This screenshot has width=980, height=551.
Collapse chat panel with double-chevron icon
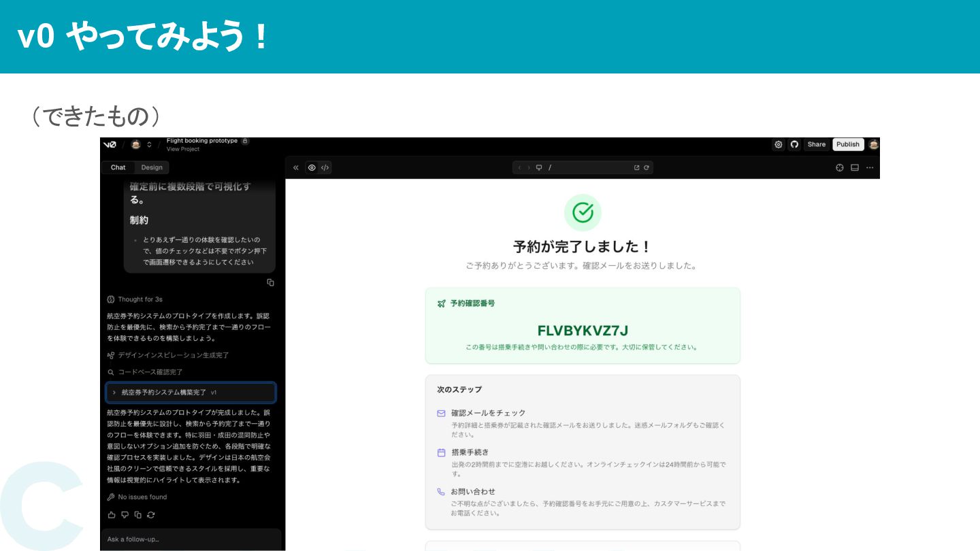[296, 167]
